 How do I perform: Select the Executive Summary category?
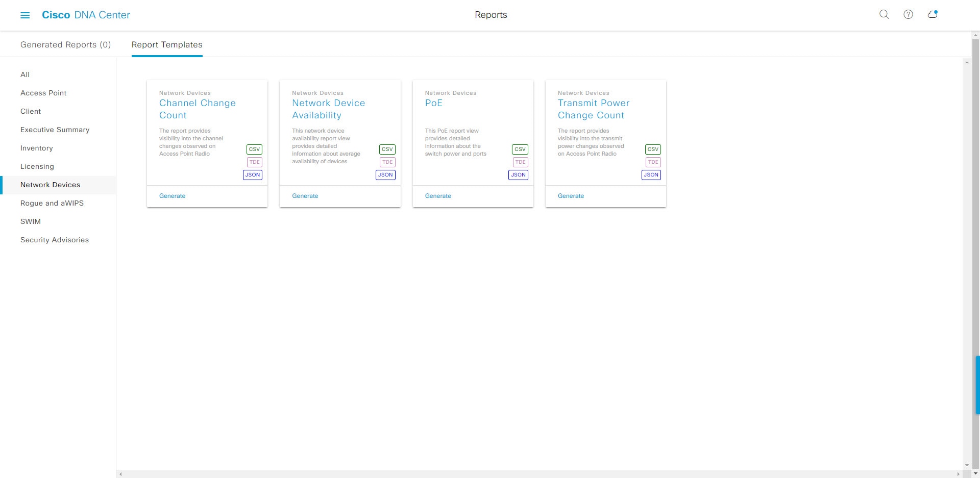pyautogui.click(x=55, y=130)
